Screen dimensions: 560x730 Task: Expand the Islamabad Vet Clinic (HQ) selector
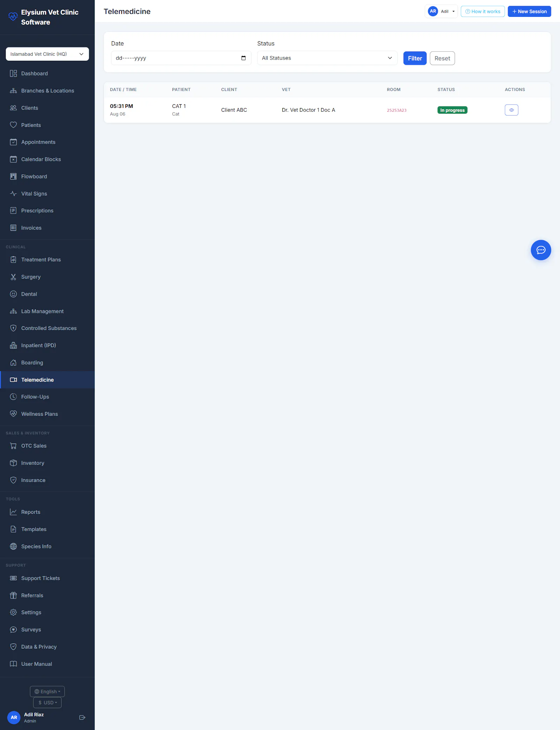pos(47,54)
